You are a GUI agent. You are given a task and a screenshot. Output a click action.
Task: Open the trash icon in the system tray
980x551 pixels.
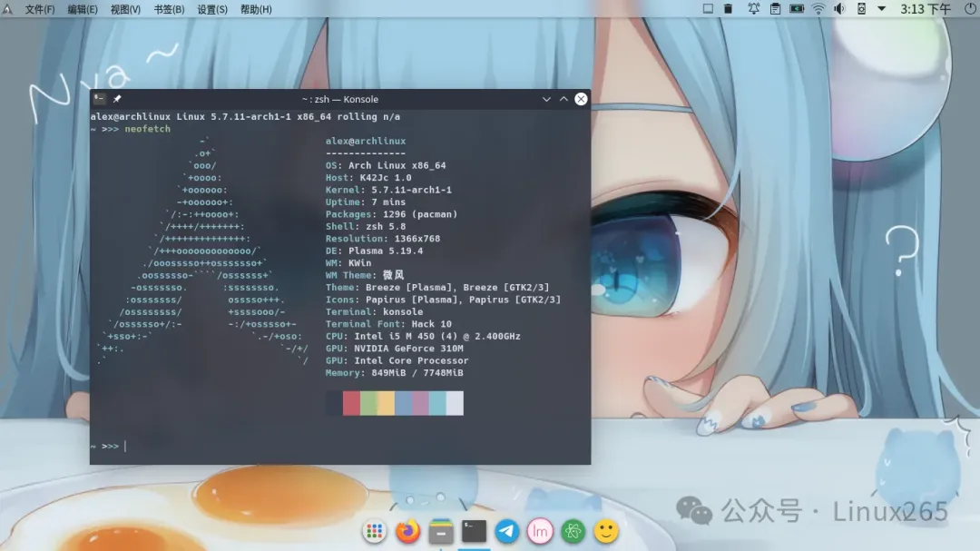728,9
